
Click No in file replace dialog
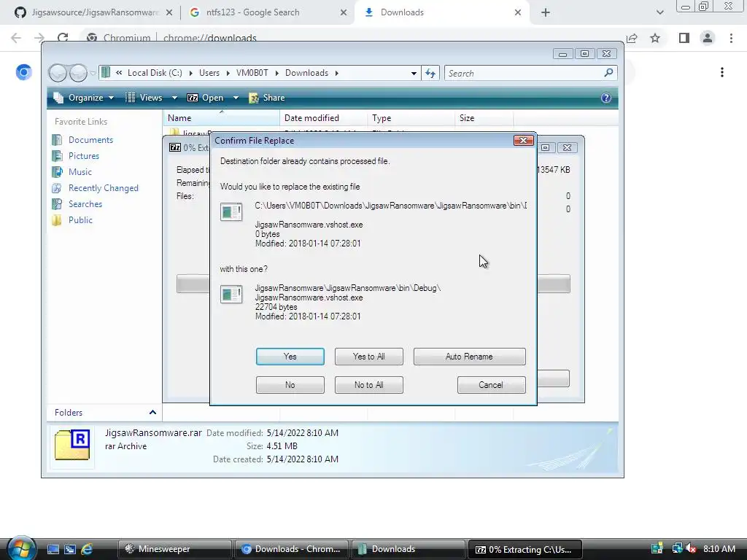(290, 385)
